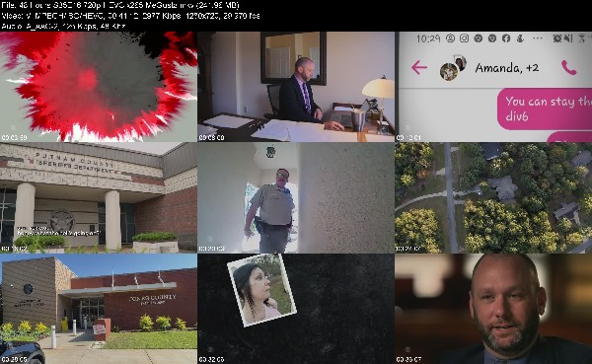Select the timestamp on the polaroid photo frame
Image resolution: width=592 pixels, height=364 pixels.
(211, 359)
